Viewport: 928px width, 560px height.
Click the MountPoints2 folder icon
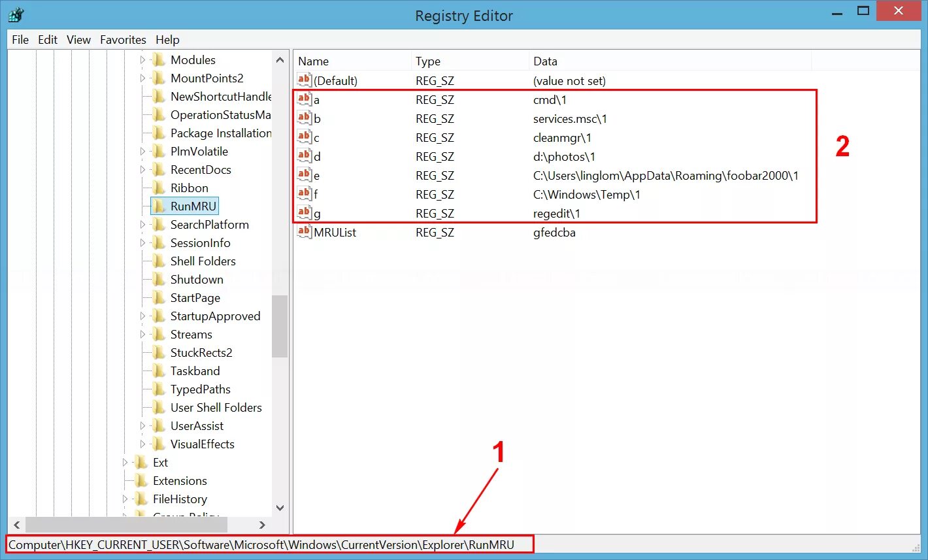pyautogui.click(x=159, y=78)
